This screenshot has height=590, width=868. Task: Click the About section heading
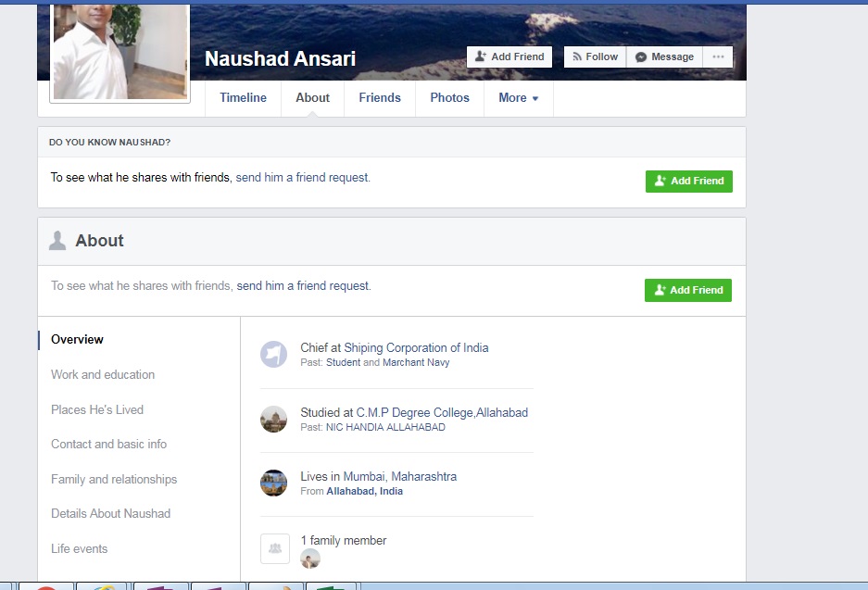point(100,241)
